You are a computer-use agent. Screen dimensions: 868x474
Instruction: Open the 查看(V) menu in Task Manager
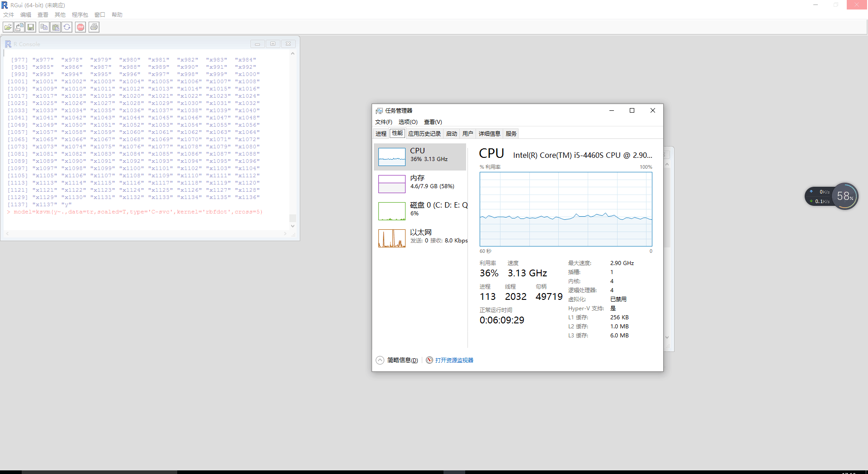click(433, 122)
